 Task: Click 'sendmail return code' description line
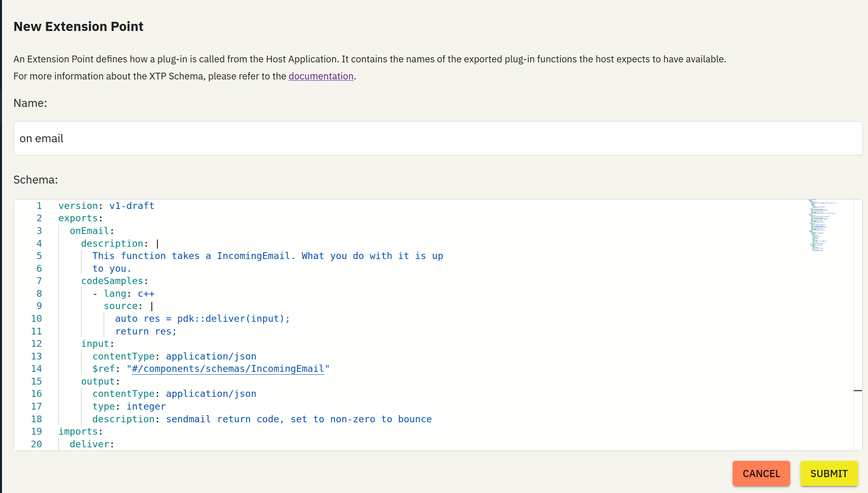pyautogui.click(x=262, y=419)
